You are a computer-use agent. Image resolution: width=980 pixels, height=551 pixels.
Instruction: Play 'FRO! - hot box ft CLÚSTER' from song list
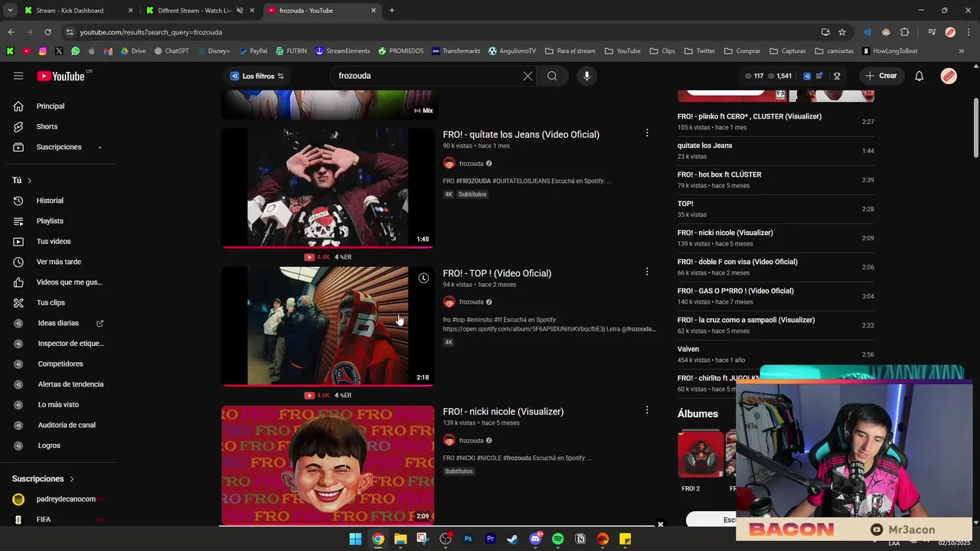pos(776,180)
